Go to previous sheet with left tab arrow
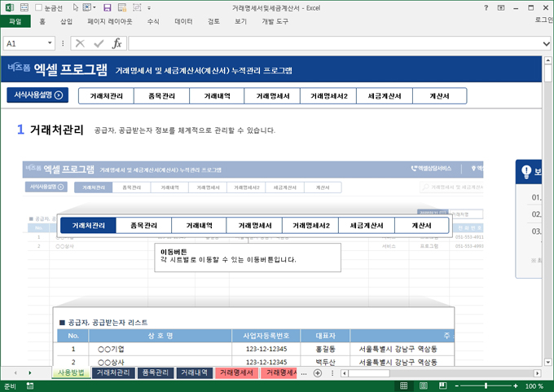Screen dimensions: 554x392 click(x=15, y=372)
